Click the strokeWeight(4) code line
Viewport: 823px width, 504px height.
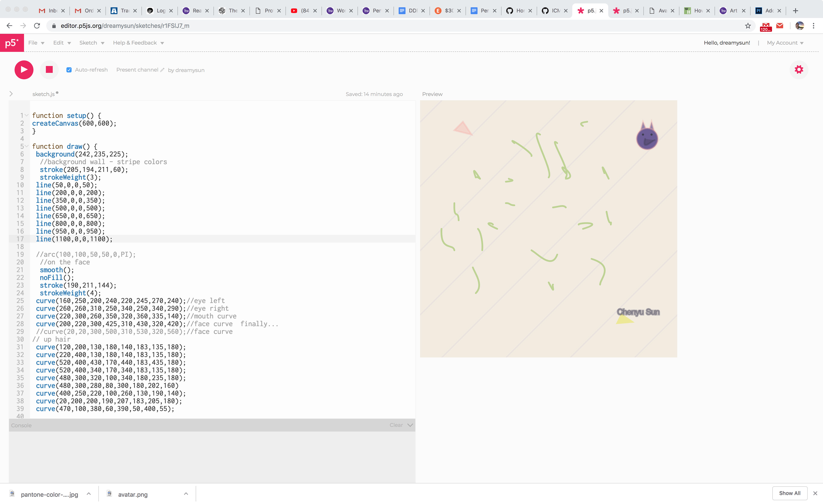(x=70, y=293)
